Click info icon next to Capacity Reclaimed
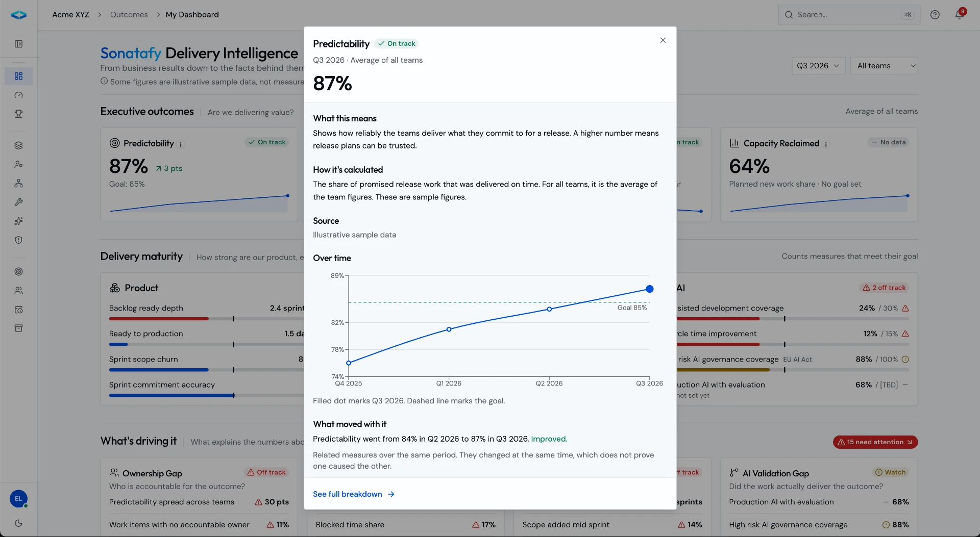The height and width of the screenshot is (537, 980). (826, 144)
